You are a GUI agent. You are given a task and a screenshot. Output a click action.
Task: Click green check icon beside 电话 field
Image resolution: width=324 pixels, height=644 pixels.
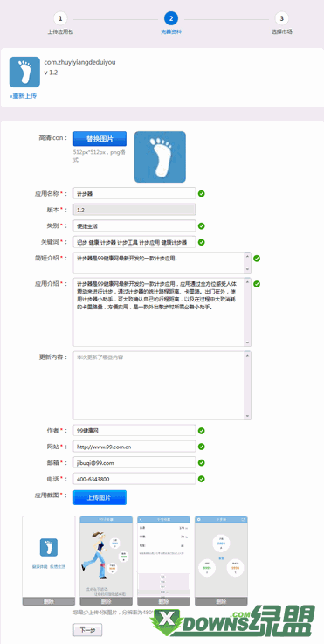pyautogui.click(x=202, y=479)
